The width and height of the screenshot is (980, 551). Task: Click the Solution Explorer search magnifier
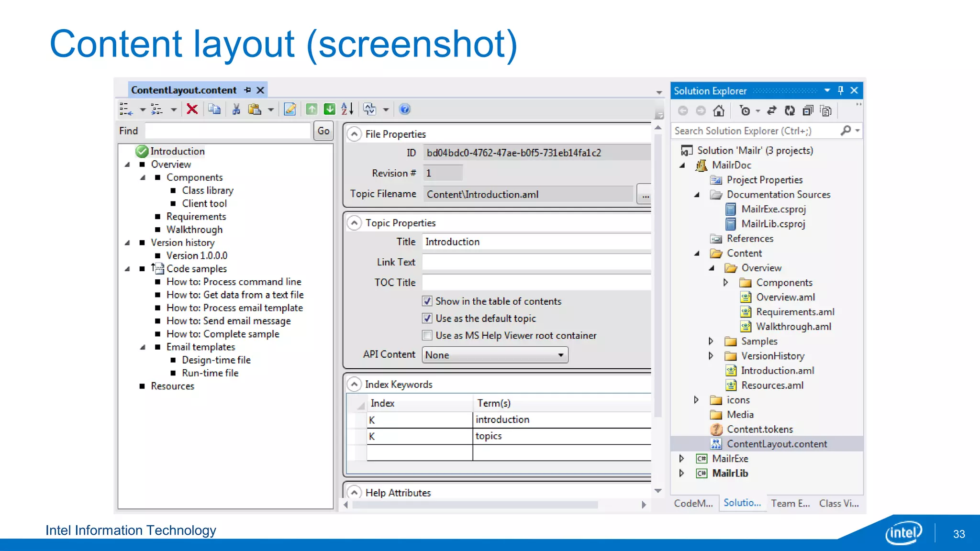click(x=846, y=131)
